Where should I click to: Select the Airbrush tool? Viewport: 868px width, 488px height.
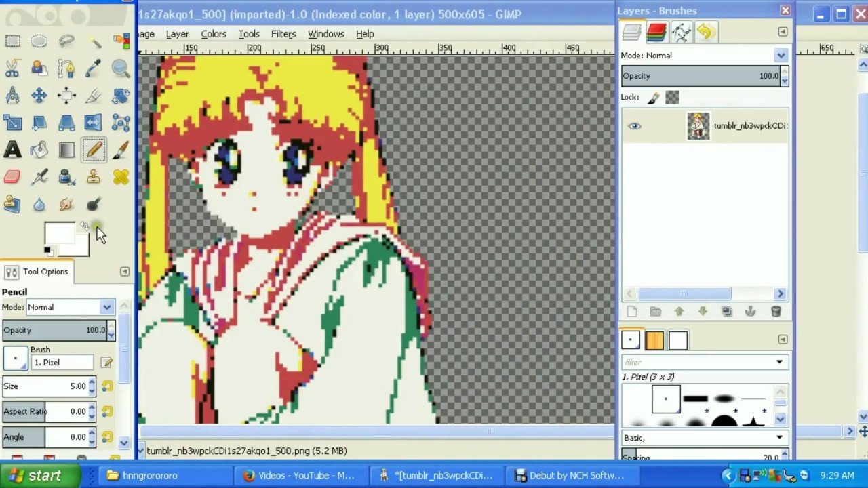pos(39,177)
